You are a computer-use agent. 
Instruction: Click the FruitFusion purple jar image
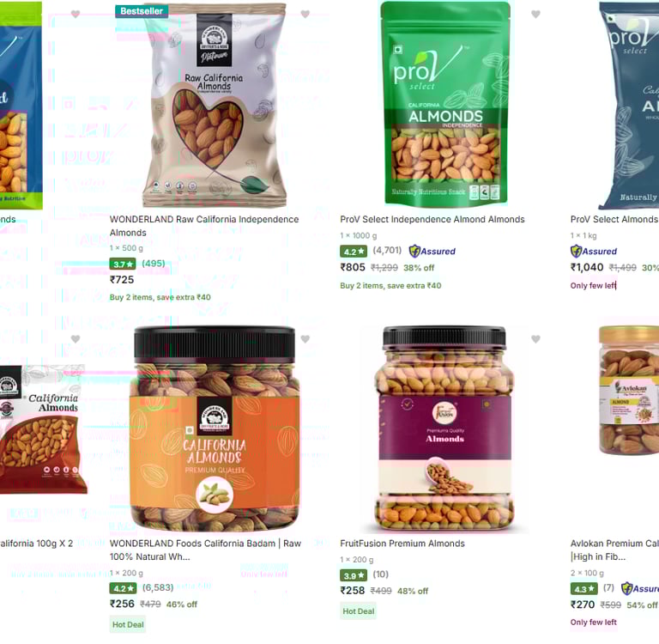(x=444, y=429)
